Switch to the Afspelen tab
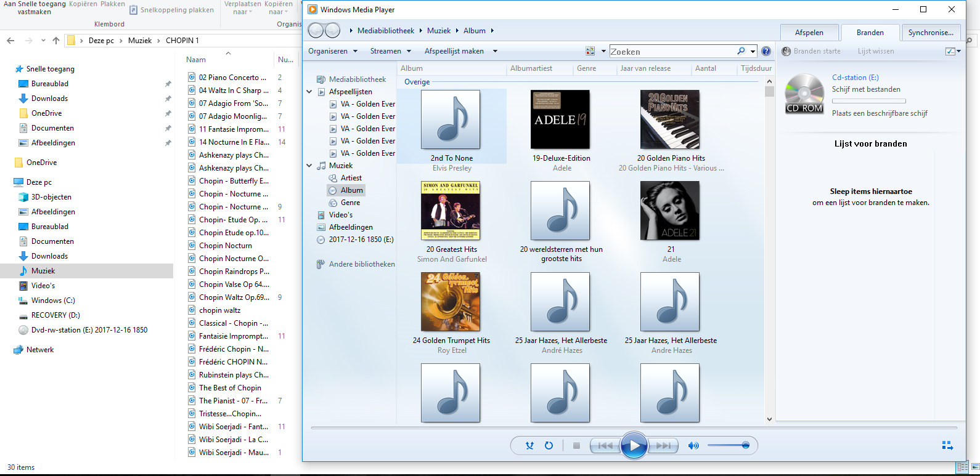Screen dimensions: 980x476 [809, 33]
